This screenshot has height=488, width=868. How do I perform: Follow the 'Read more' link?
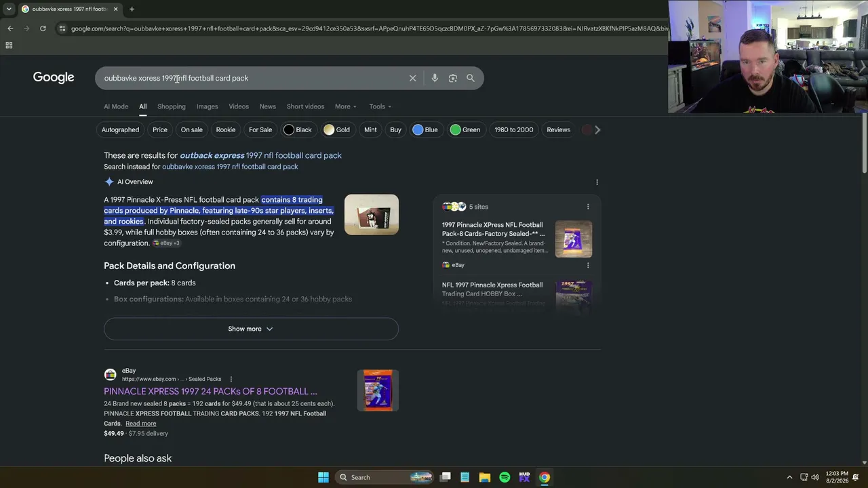[x=140, y=424]
